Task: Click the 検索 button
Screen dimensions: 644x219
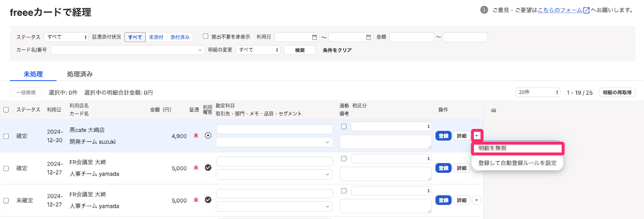Action: (300, 50)
